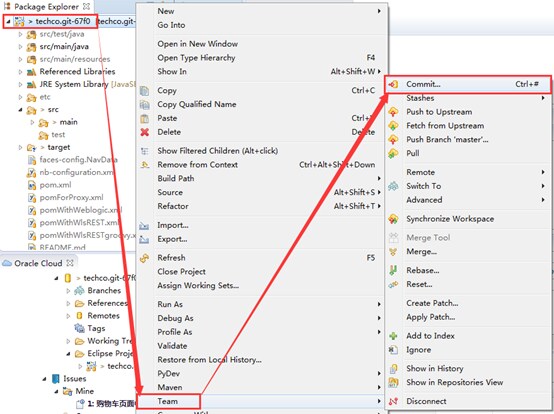Click the red Delete X icon

[145, 132]
